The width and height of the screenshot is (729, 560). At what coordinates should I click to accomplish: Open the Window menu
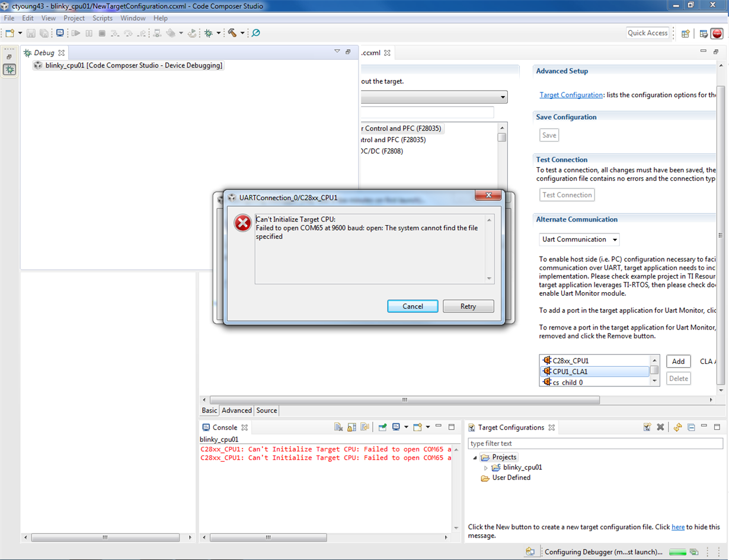coord(133,18)
